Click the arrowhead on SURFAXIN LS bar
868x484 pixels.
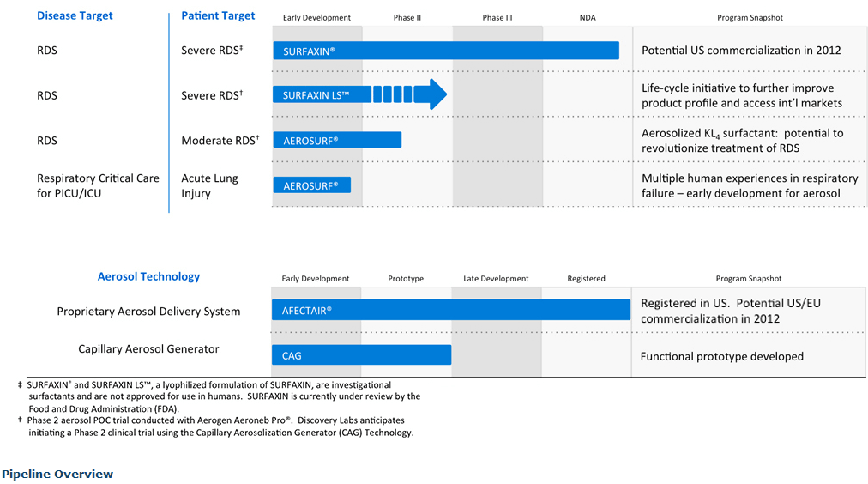point(437,94)
